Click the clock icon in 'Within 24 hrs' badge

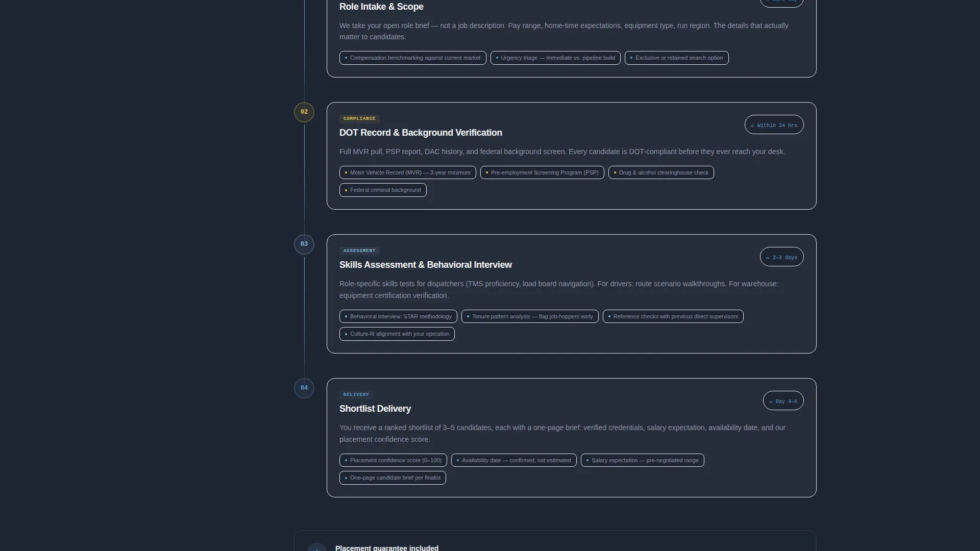[x=752, y=126]
